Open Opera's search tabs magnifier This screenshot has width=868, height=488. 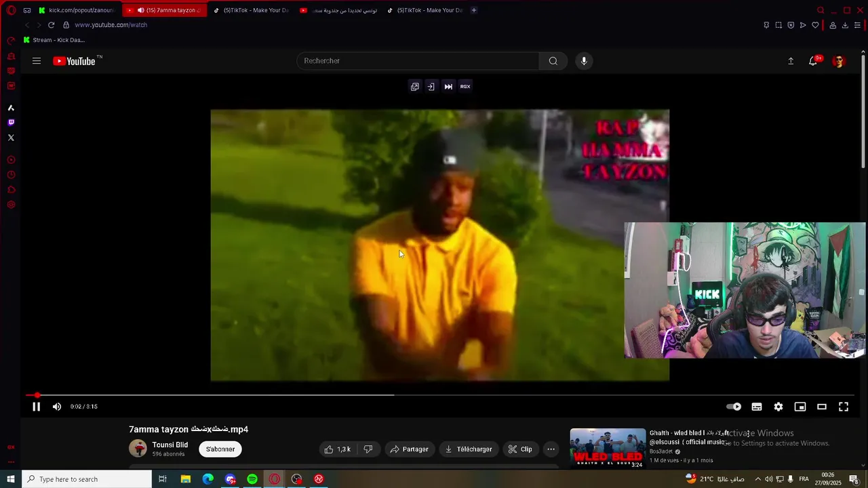pos(821,10)
